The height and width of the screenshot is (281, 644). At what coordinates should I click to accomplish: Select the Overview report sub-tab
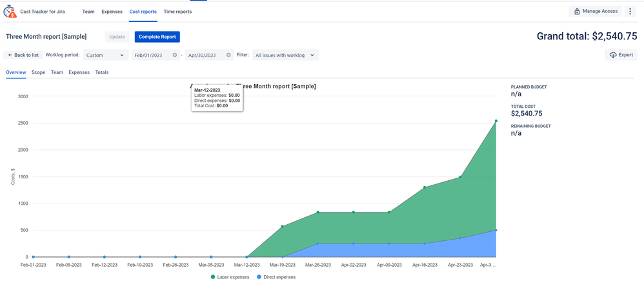click(16, 72)
